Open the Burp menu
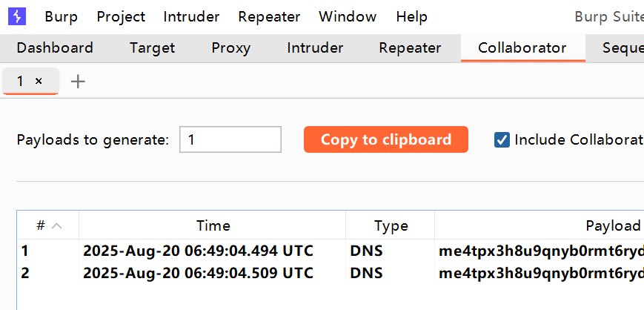The image size is (644, 310). [62, 17]
